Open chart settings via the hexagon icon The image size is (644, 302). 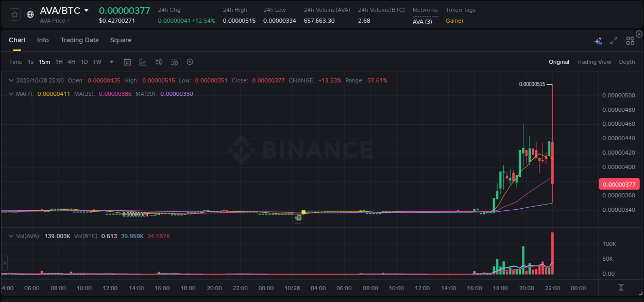190,61
